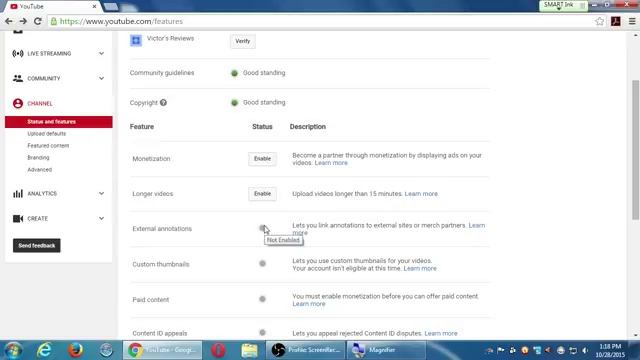Open Upload defaults in sidebar
640x360 pixels.
[x=47, y=133]
